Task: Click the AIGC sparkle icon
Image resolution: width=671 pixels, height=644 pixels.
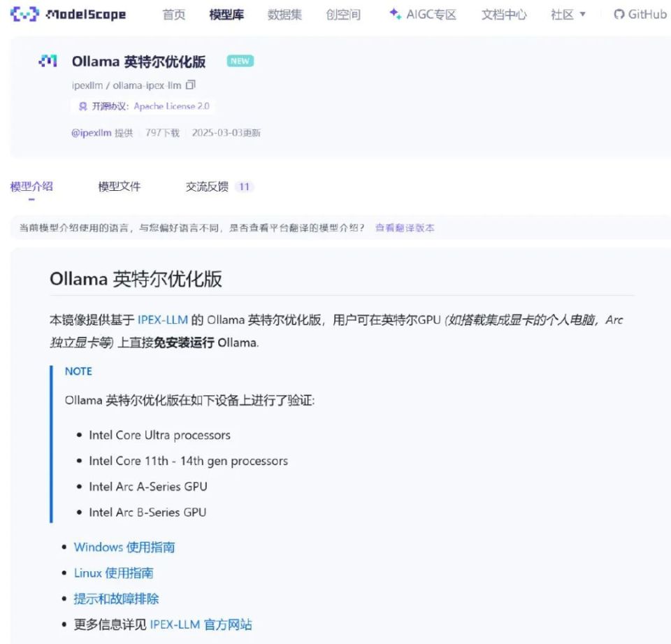Action: coord(395,14)
